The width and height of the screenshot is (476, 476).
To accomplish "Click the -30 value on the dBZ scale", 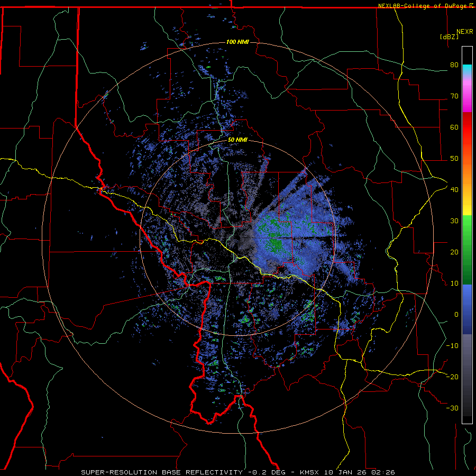I will click(452, 408).
